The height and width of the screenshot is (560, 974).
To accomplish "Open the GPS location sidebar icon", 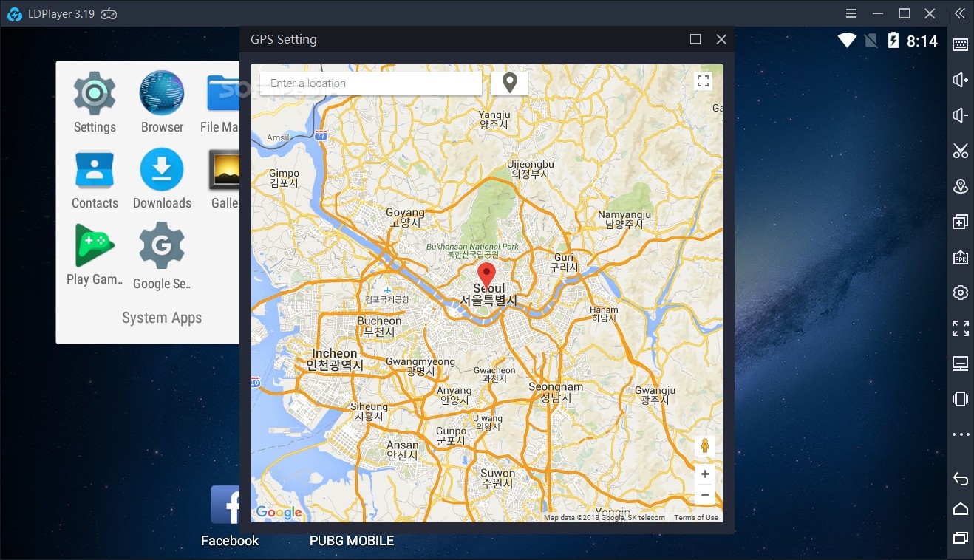I will tap(960, 186).
